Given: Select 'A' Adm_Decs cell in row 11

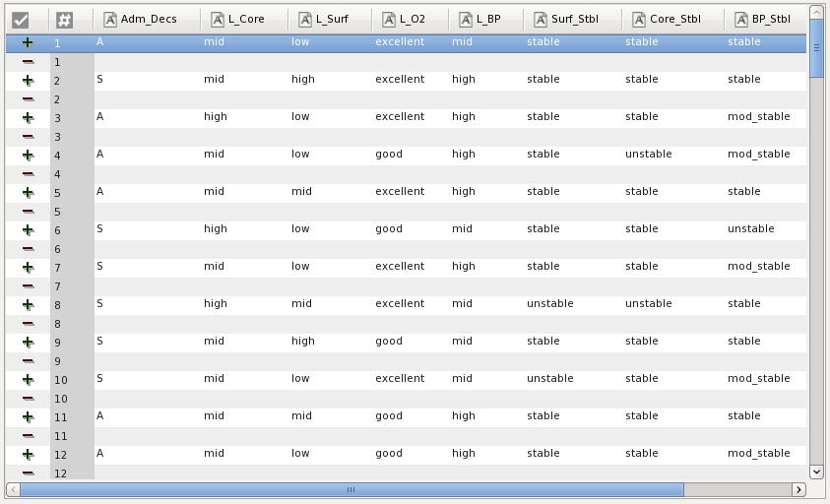Looking at the screenshot, I should click(x=100, y=415).
